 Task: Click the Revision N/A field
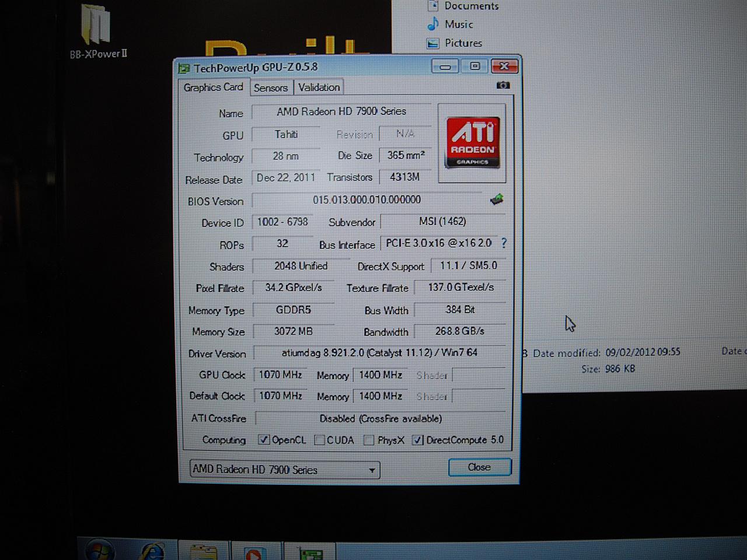406,134
